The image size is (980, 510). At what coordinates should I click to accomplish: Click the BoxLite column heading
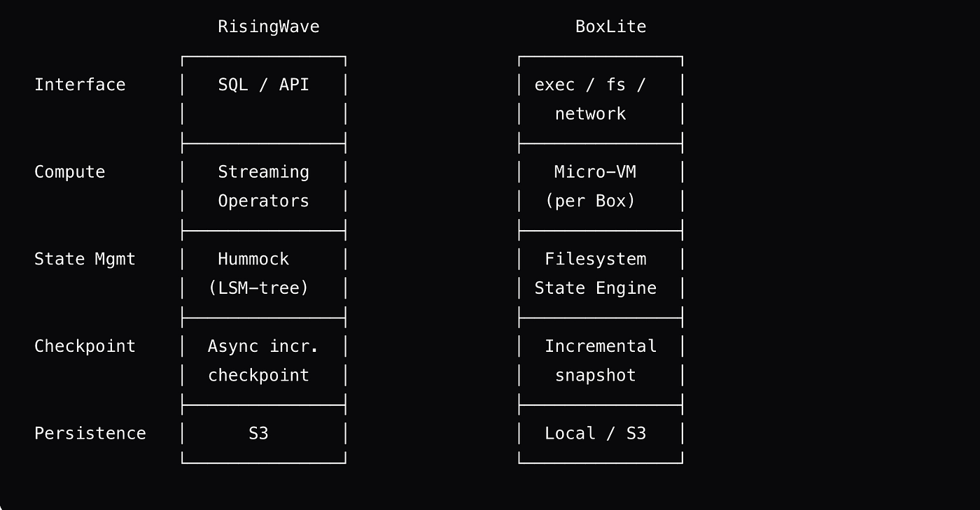tap(610, 27)
